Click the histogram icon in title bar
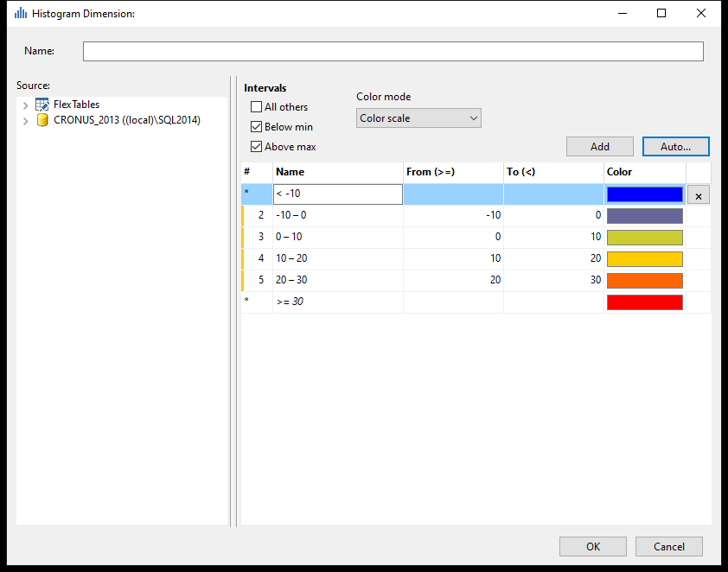The image size is (728, 572). click(21, 14)
